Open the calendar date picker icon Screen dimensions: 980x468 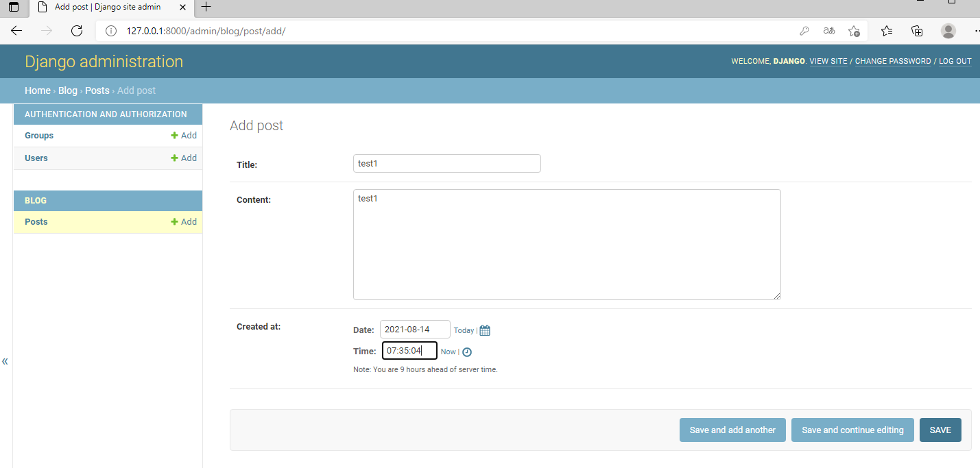pos(485,330)
